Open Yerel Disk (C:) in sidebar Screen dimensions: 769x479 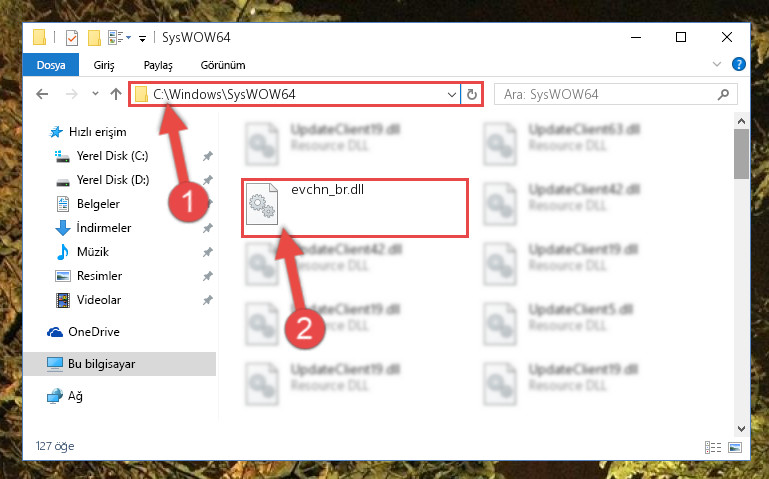112,156
